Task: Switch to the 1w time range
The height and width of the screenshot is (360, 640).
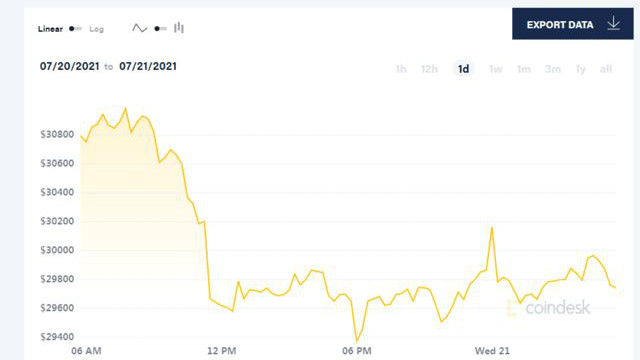Action: pyautogui.click(x=496, y=69)
